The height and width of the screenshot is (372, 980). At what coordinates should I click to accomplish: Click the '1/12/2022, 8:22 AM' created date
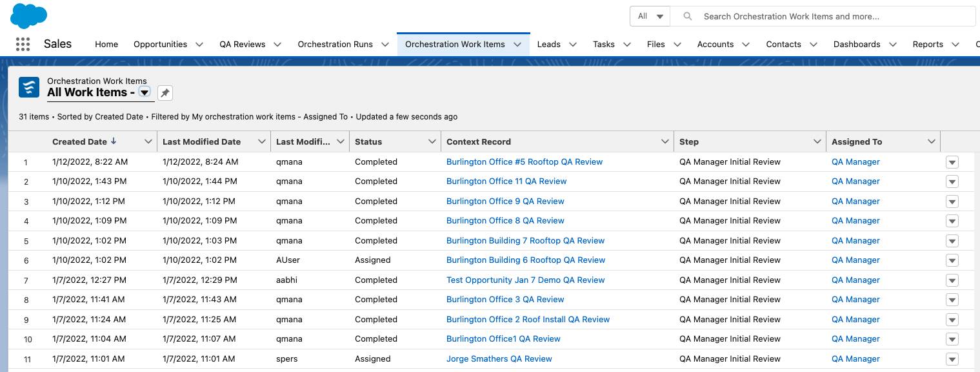coord(90,162)
